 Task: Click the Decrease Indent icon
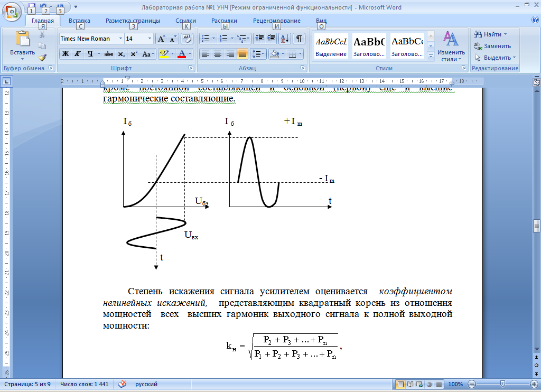pyautogui.click(x=259, y=39)
